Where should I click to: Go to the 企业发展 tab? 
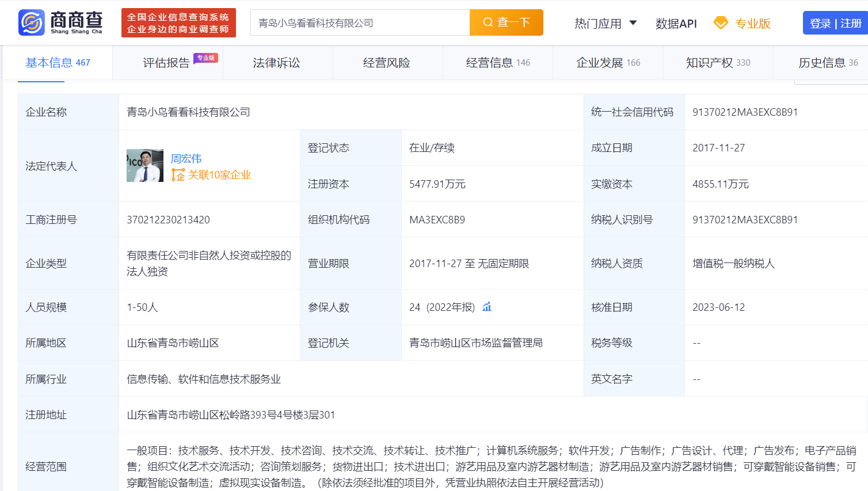(607, 63)
